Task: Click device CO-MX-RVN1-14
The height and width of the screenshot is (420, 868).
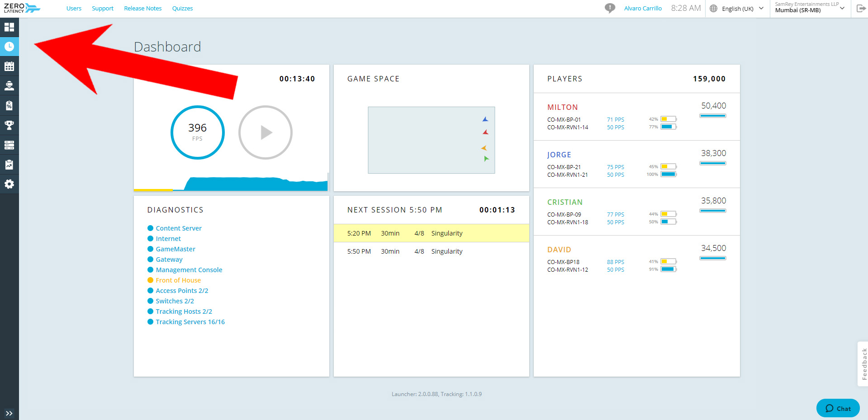Action: (x=568, y=127)
